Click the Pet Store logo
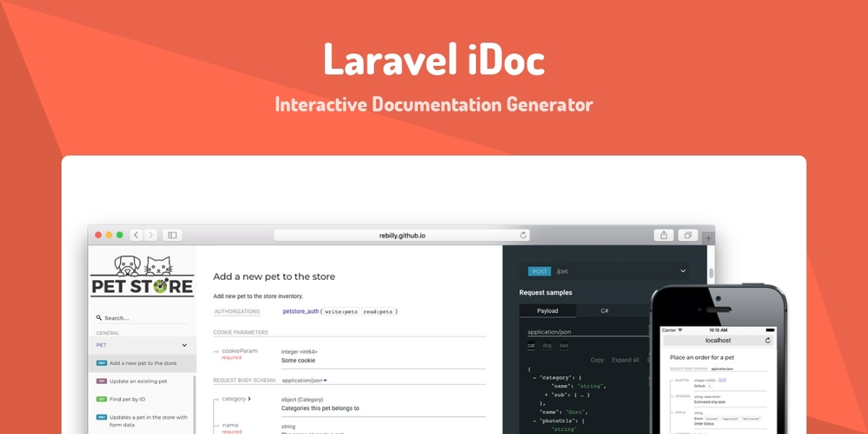868x434 pixels. (x=142, y=276)
